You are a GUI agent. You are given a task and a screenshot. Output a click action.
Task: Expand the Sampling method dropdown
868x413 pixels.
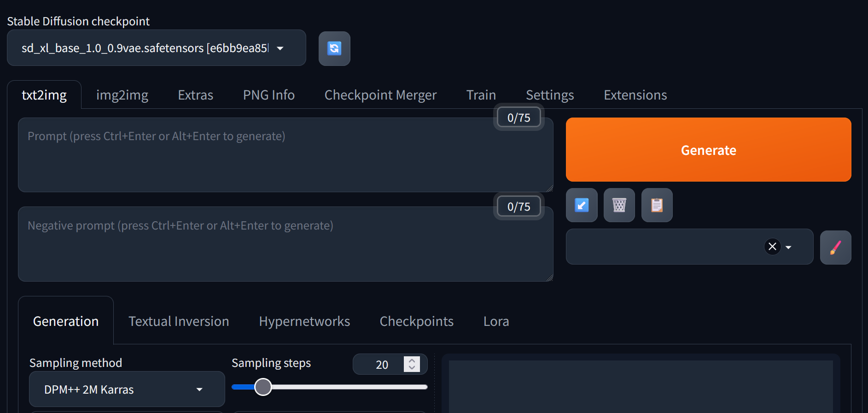[127, 389]
